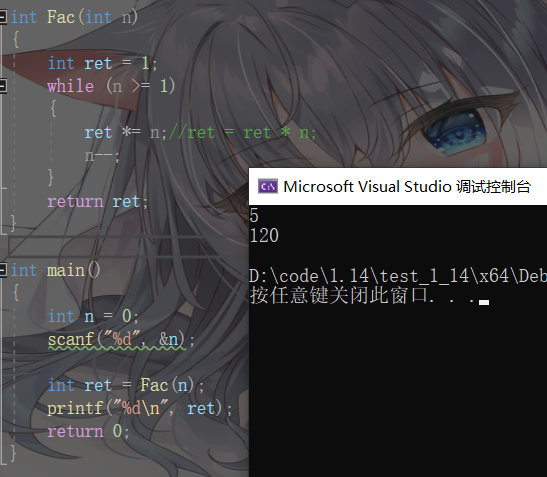Click the Microsoft Visual Studio console title
The height and width of the screenshot is (477, 547).
pos(407,187)
